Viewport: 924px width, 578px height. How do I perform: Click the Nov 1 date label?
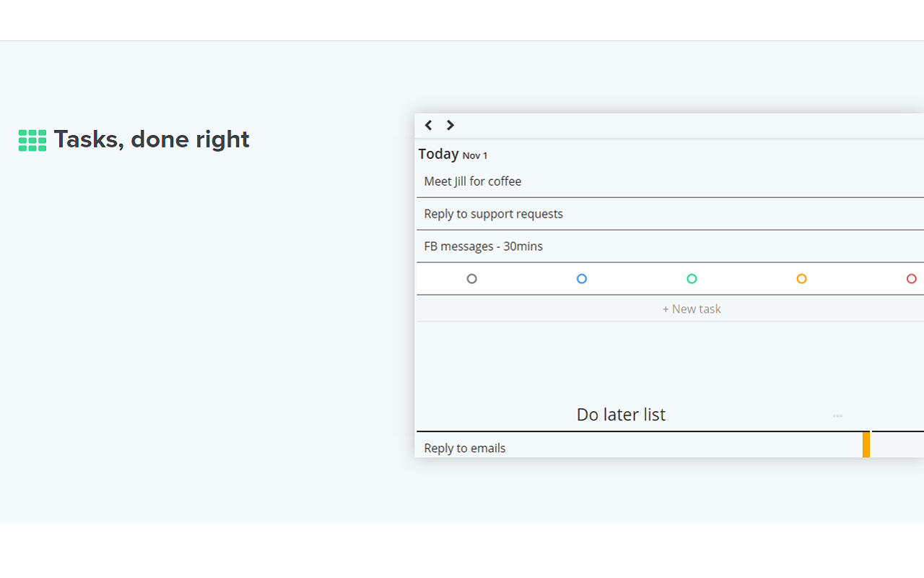point(475,156)
